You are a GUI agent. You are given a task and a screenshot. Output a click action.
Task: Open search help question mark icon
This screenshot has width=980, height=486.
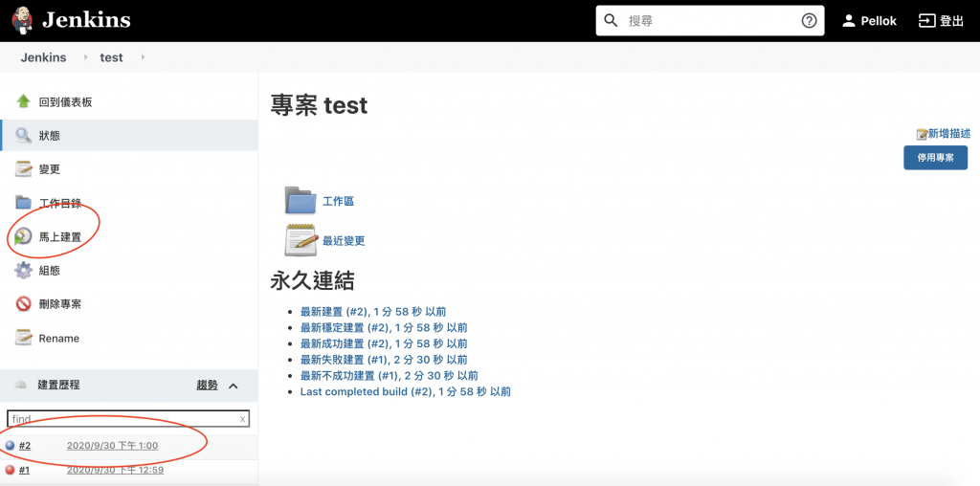click(x=809, y=21)
